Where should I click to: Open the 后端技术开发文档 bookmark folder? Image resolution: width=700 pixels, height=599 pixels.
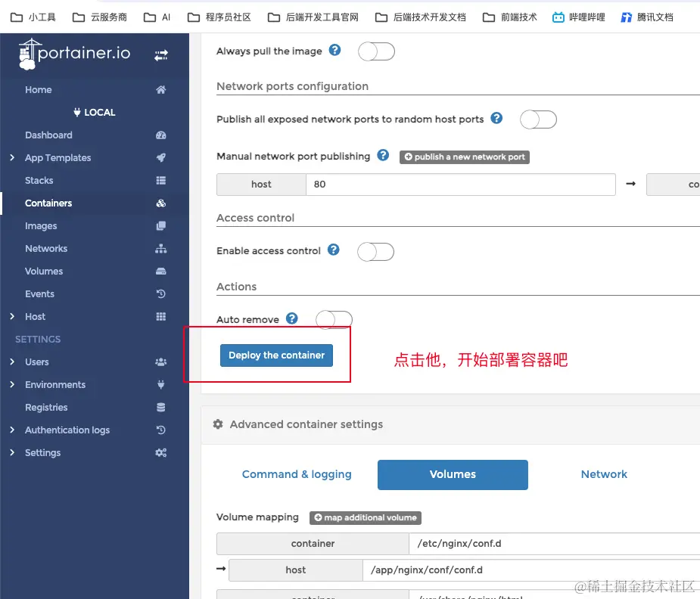point(421,17)
